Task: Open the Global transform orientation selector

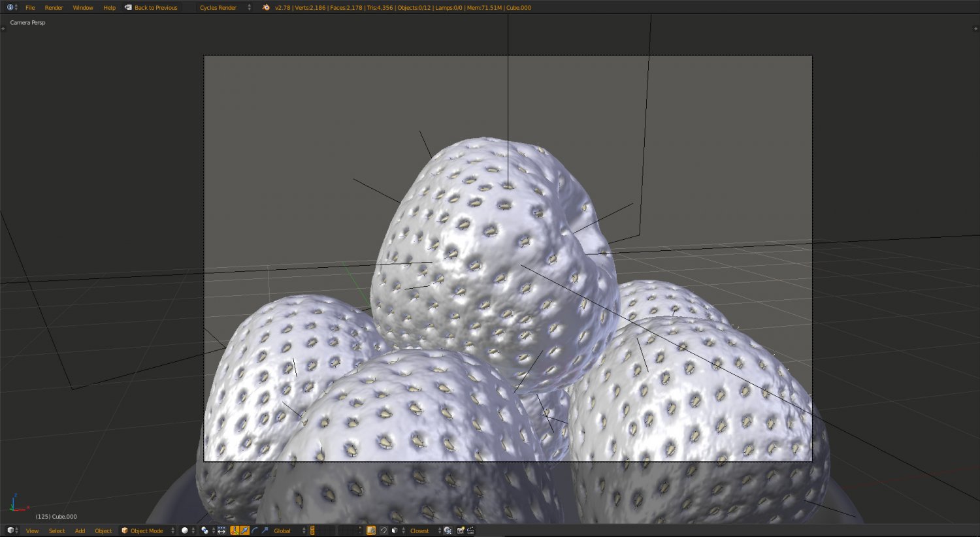Action: click(281, 530)
